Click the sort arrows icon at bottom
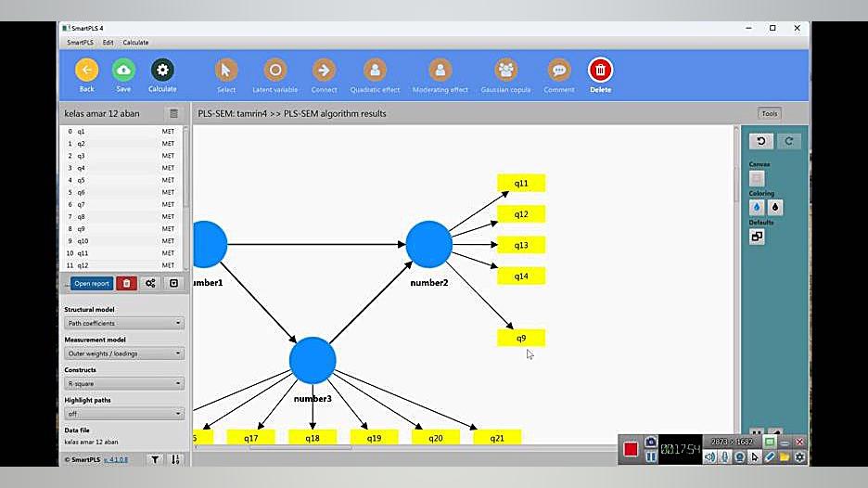 pyautogui.click(x=175, y=459)
